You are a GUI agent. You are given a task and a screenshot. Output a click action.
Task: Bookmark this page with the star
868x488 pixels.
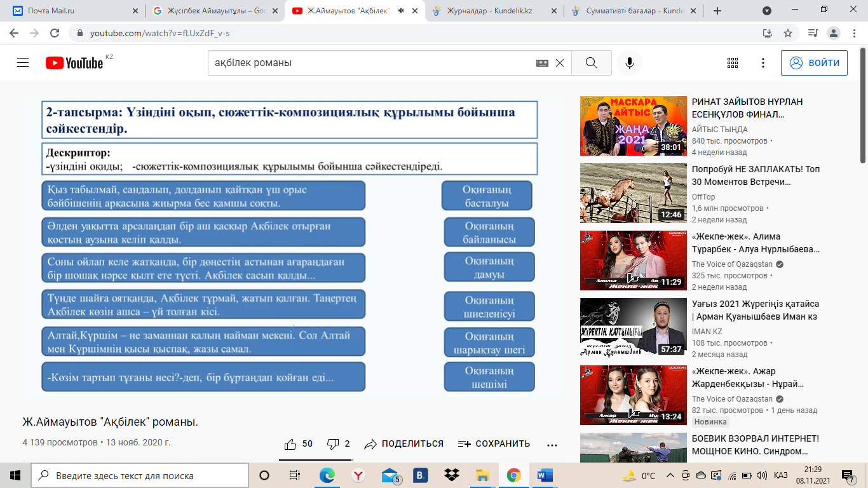tap(788, 33)
